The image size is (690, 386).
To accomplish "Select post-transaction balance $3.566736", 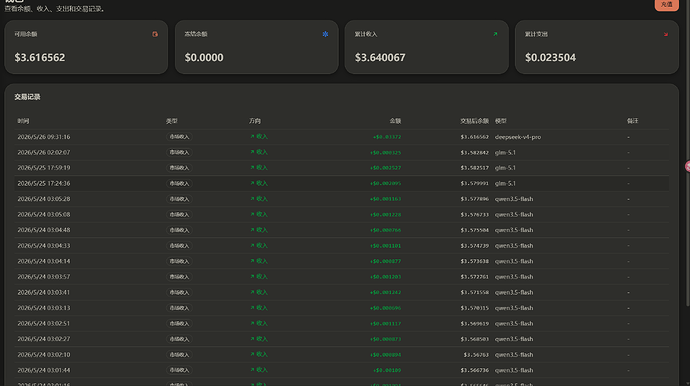I will (x=474, y=371).
